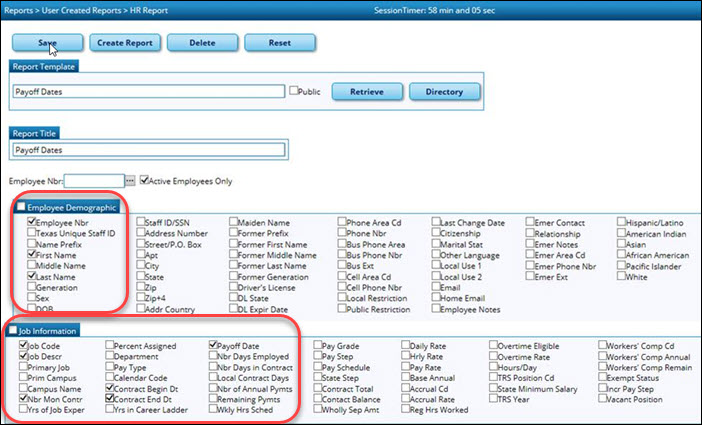The width and height of the screenshot is (702, 425).
Task: Uncheck the Job Code checkbox
Action: point(23,344)
